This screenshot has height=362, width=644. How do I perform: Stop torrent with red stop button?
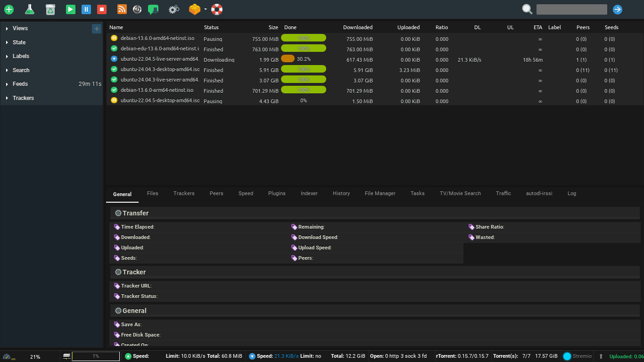(x=101, y=9)
